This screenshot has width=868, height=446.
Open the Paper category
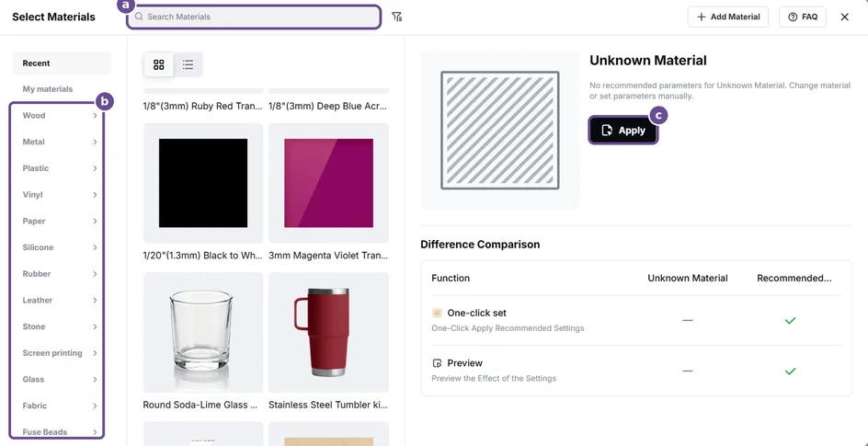pyautogui.click(x=34, y=222)
